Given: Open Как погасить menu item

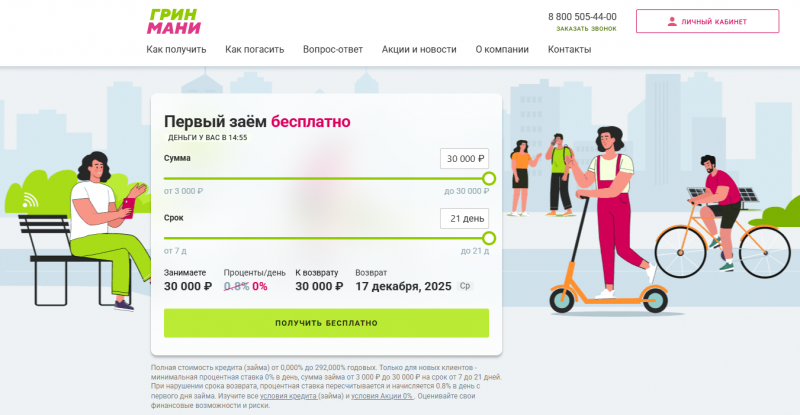Looking at the screenshot, I should click(255, 50).
